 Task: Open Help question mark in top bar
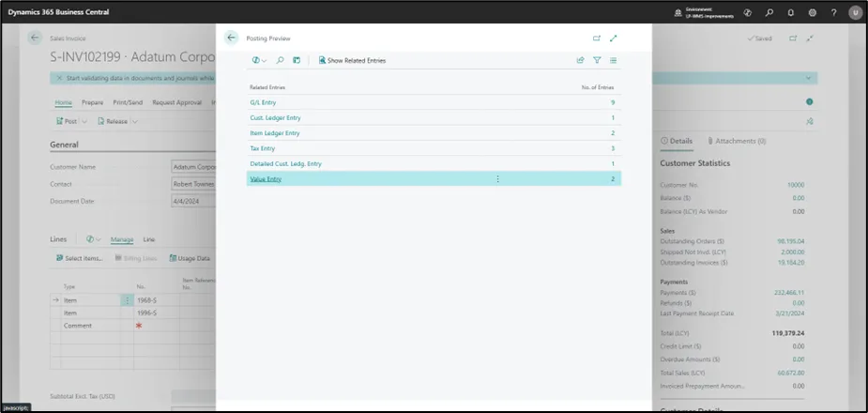tap(833, 12)
